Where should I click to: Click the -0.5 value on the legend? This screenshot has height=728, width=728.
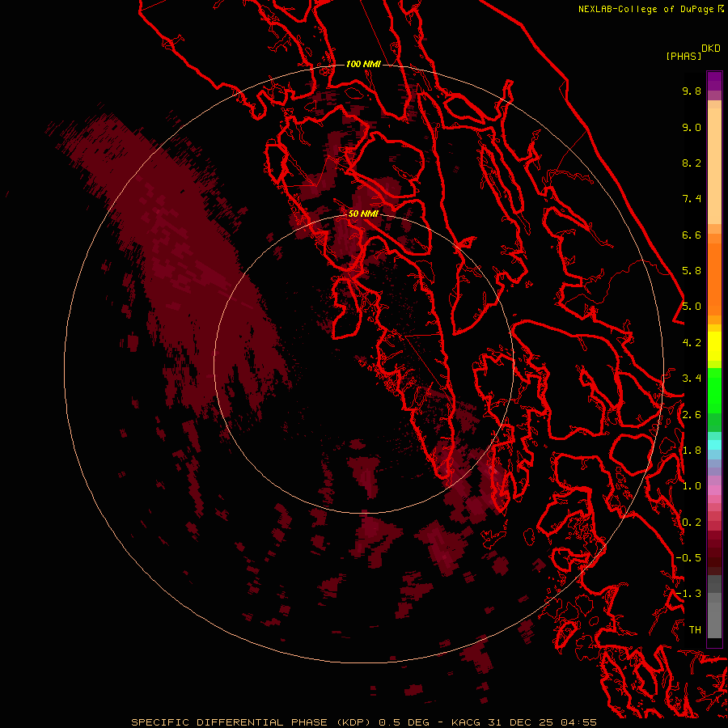[688, 558]
